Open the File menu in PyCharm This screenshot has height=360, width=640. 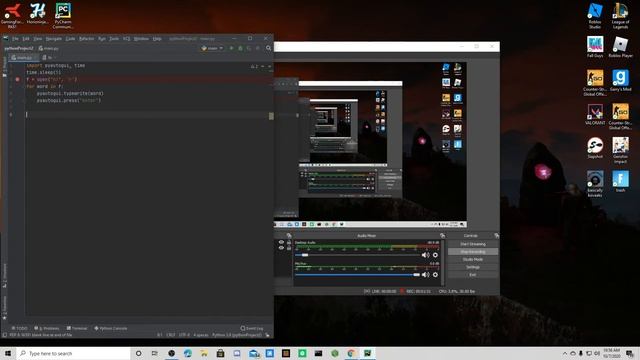[x=15, y=39]
